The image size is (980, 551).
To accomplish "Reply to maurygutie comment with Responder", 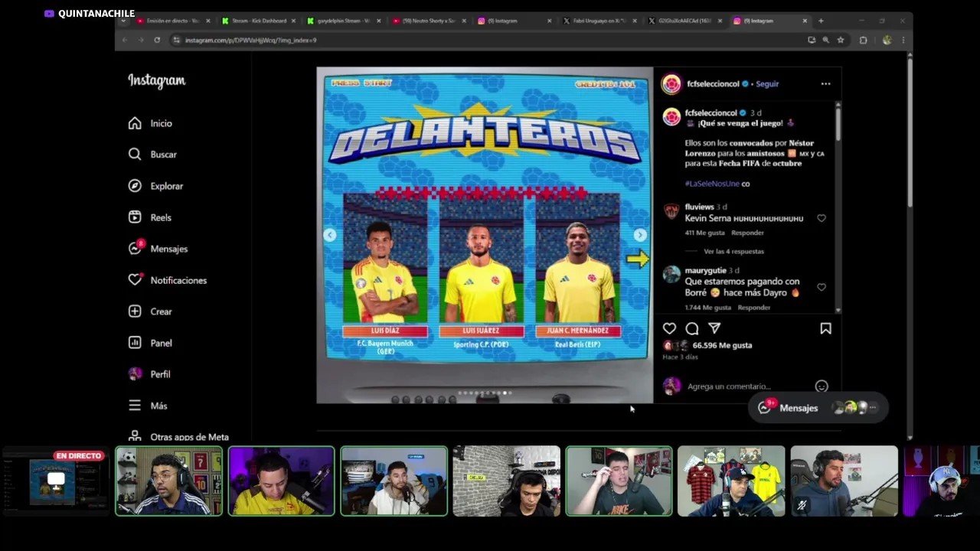I will point(754,308).
